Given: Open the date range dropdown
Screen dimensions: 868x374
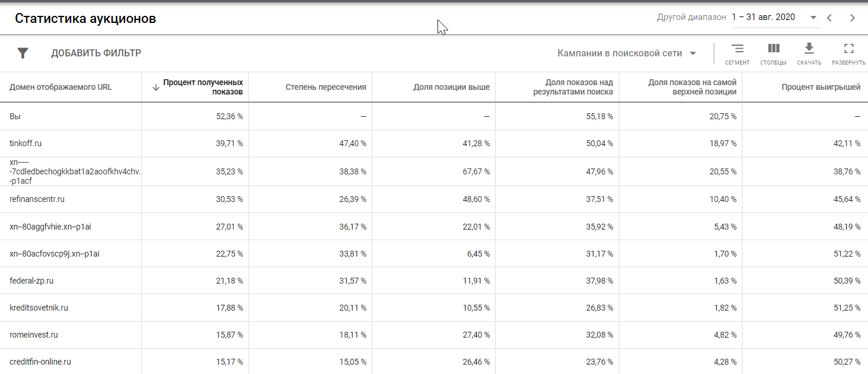Looking at the screenshot, I should tap(813, 18).
